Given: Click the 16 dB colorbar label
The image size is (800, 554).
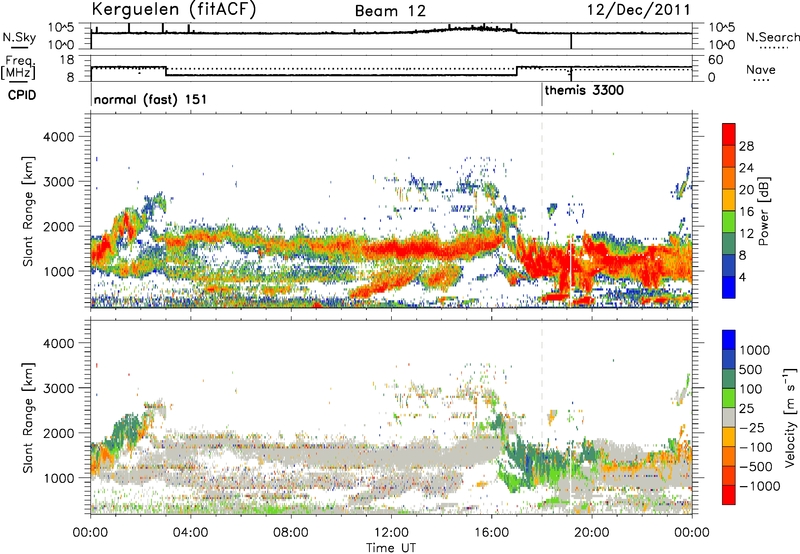Looking at the screenshot, I should tap(746, 212).
